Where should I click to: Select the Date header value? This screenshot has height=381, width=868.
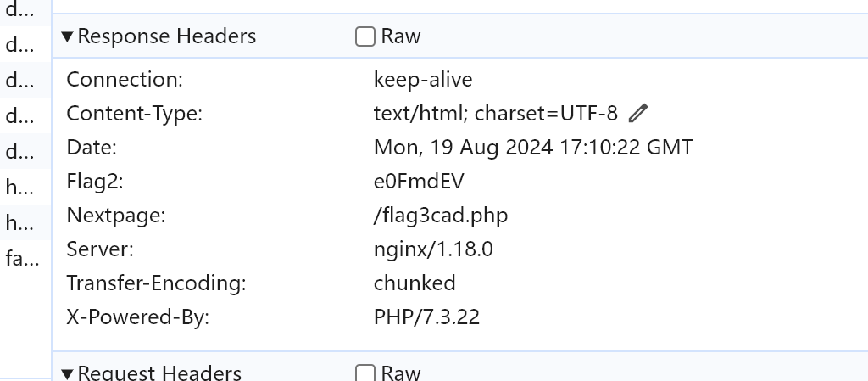[x=532, y=148]
